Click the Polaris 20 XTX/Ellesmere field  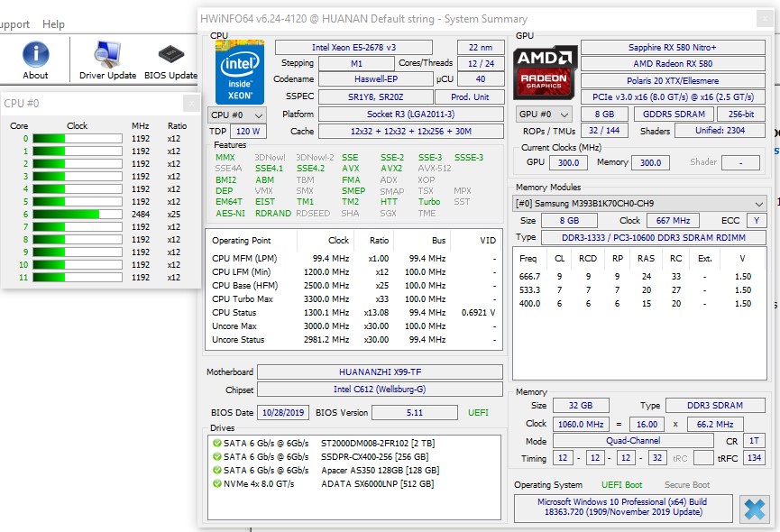[673, 80]
